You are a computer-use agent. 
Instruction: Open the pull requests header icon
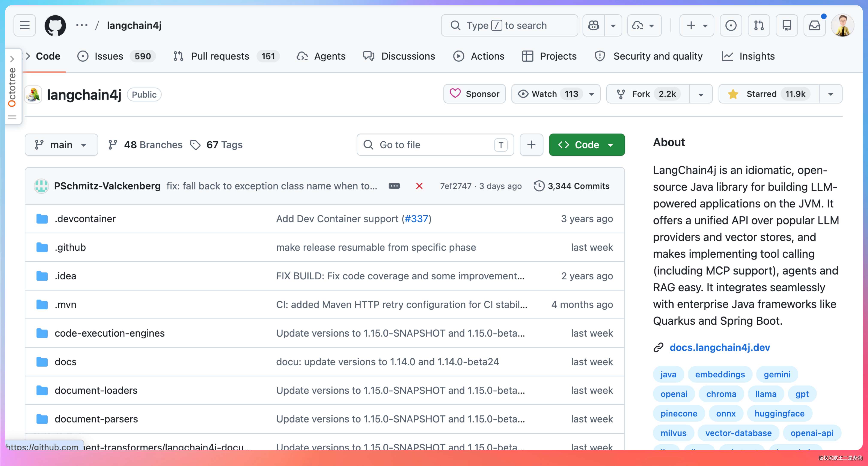coord(759,25)
